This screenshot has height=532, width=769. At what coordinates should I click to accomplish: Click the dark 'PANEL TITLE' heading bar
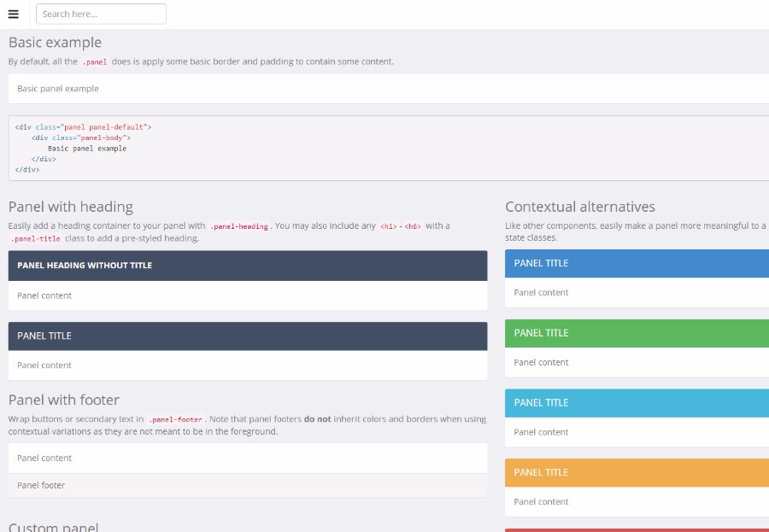(247, 336)
